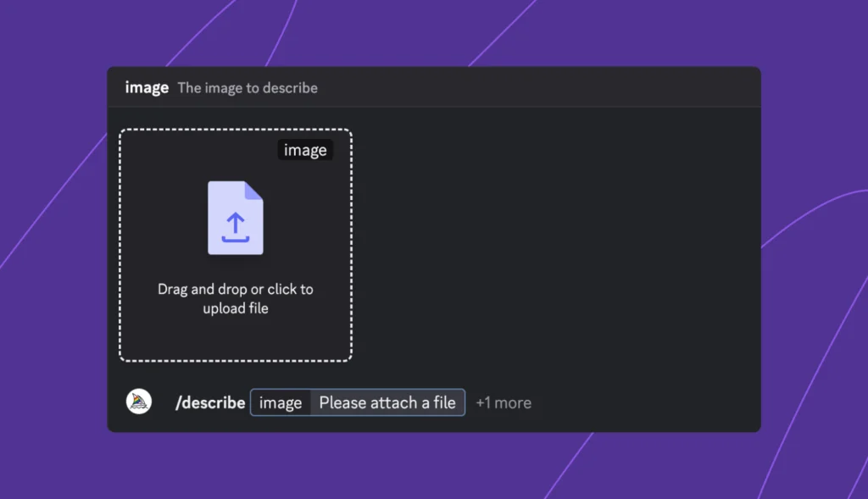The width and height of the screenshot is (868, 499).
Task: Expand the "+1 more" options
Action: click(504, 402)
